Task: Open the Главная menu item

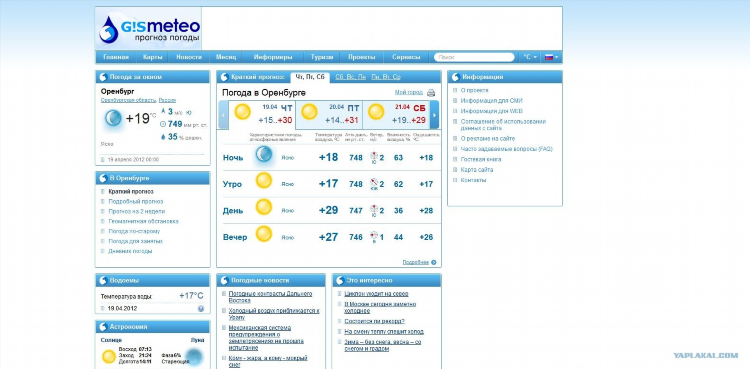Action: [x=116, y=57]
